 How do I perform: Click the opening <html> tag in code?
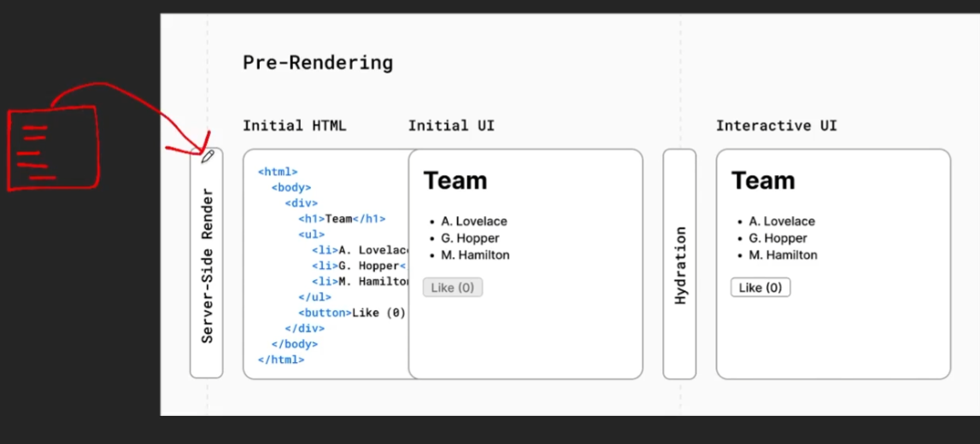coord(278,172)
